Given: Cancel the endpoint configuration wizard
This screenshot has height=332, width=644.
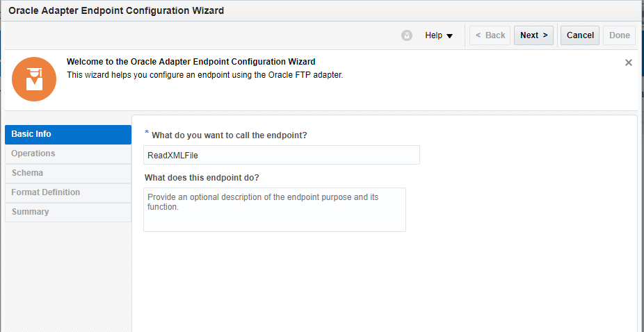Looking at the screenshot, I should click(580, 35).
